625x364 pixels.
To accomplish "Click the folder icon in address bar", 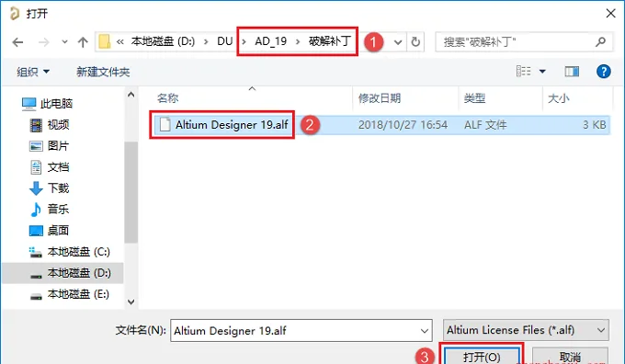I will click(105, 41).
